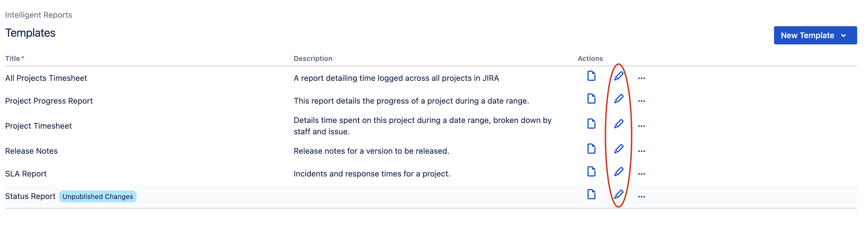
Task: Open more actions menu for Status Report
Action: [x=641, y=197]
